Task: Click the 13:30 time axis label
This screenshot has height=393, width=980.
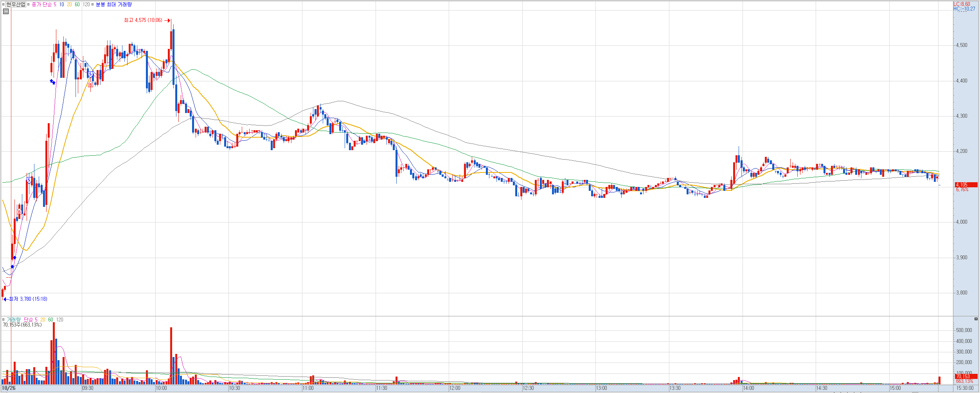Action: click(675, 388)
